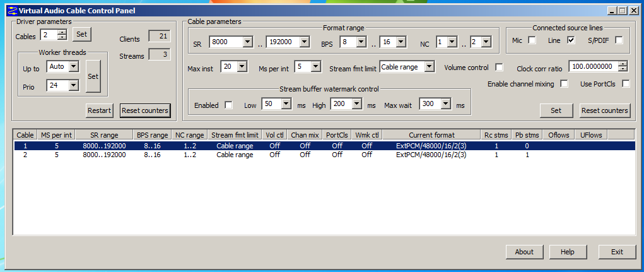Click the NC range column header
Screen dimensions: 644x272
click(189, 135)
